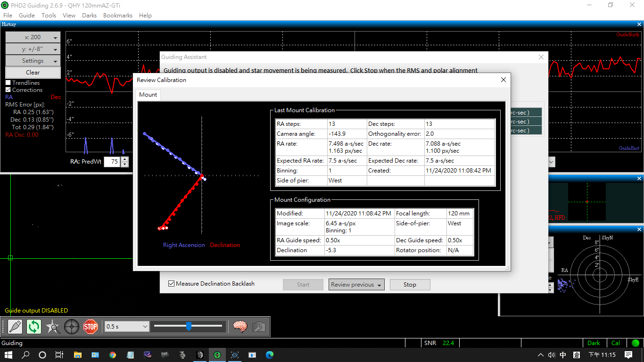The height and width of the screenshot is (362, 644).
Task: Open Notepad icon in taskbar
Action: pyautogui.click(x=130, y=355)
